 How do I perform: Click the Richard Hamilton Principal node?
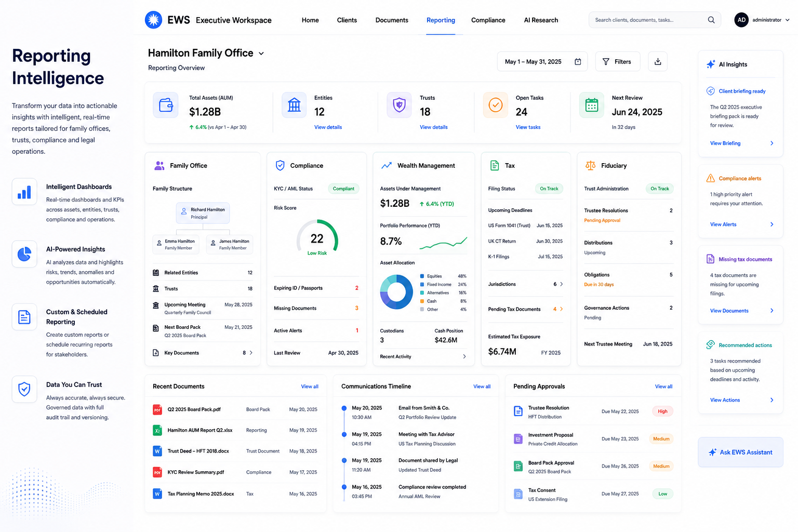203,213
